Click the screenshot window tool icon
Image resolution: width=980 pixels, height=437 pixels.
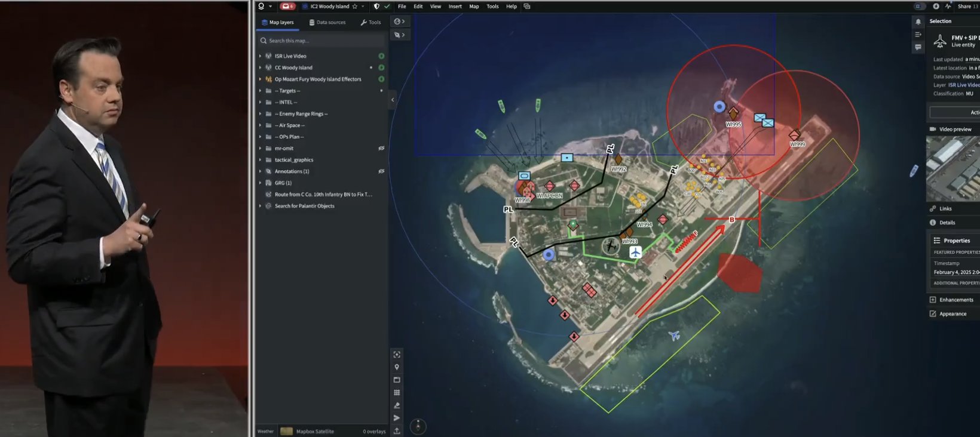[397, 380]
